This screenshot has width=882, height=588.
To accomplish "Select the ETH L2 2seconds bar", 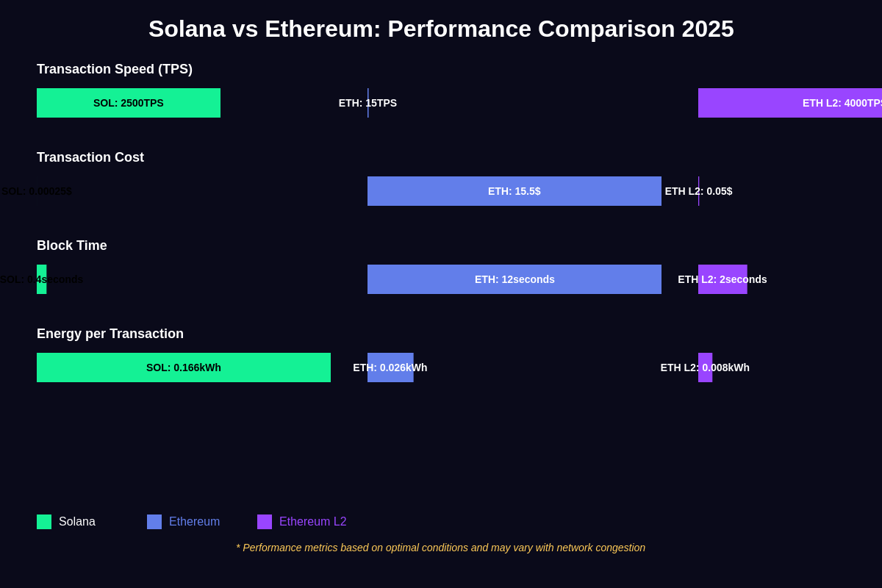I will coord(723,279).
